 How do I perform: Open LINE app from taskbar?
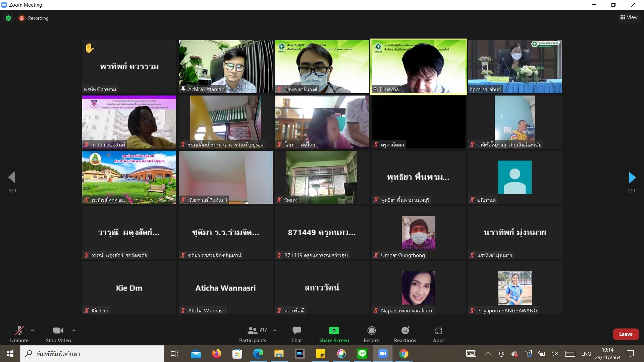pos(362,354)
